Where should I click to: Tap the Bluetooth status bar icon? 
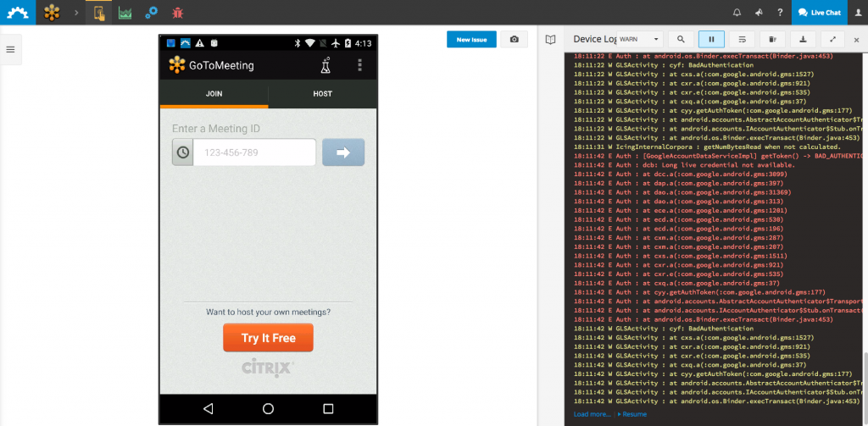pyautogui.click(x=297, y=43)
